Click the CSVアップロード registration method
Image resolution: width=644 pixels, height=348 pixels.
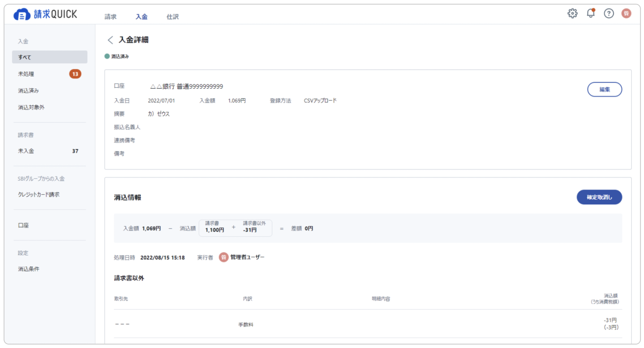pos(320,101)
